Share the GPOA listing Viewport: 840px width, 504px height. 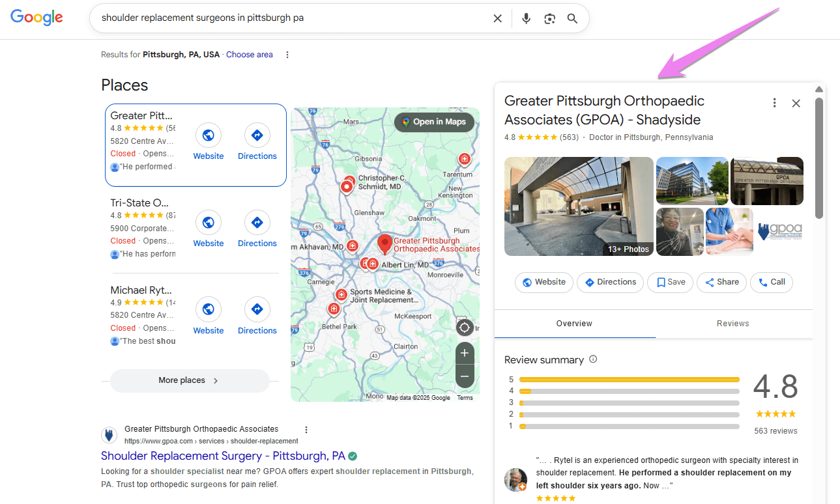pos(721,282)
